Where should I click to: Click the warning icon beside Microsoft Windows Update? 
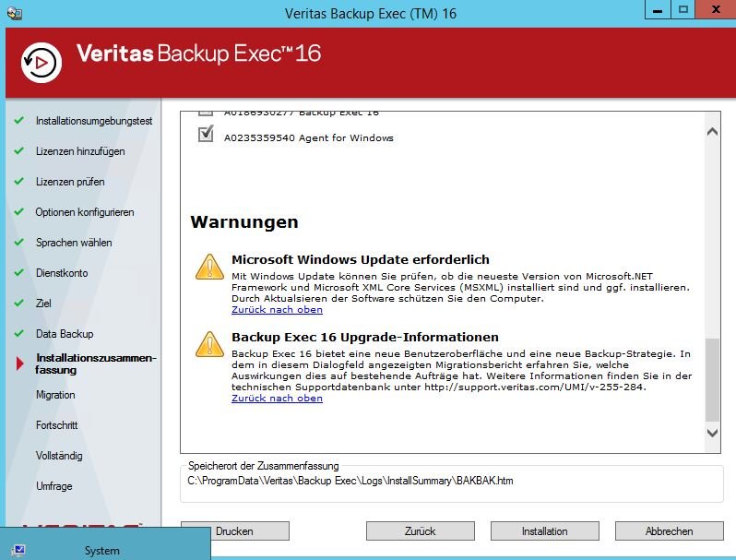[x=209, y=268]
